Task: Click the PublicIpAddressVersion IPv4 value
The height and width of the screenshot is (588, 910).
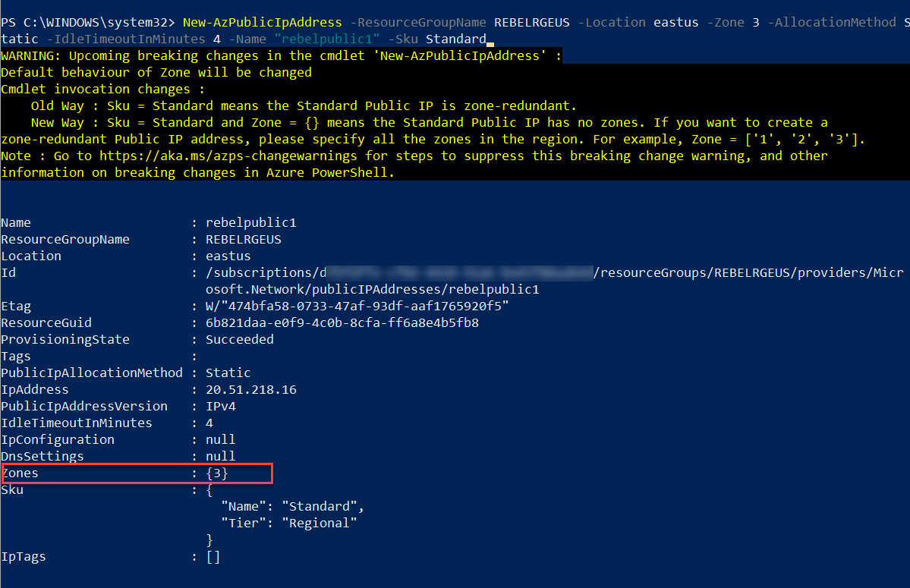Action: (221, 407)
